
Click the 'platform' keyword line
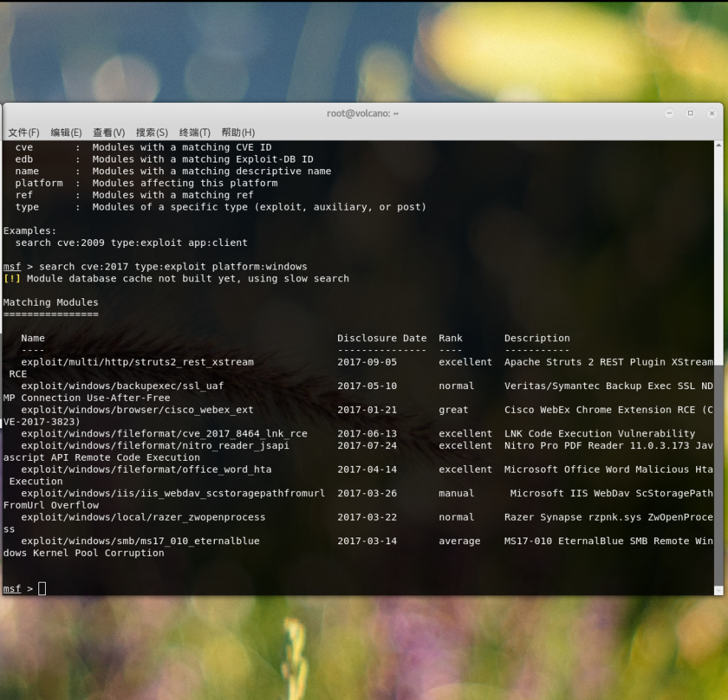click(x=146, y=183)
